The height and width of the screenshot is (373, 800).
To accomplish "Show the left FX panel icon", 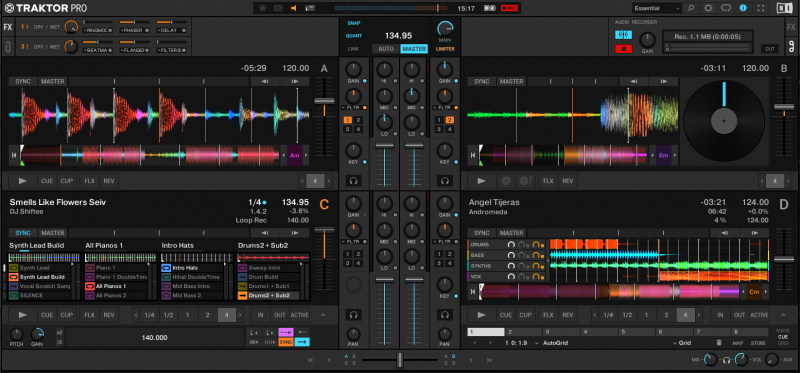I will coord(8,27).
